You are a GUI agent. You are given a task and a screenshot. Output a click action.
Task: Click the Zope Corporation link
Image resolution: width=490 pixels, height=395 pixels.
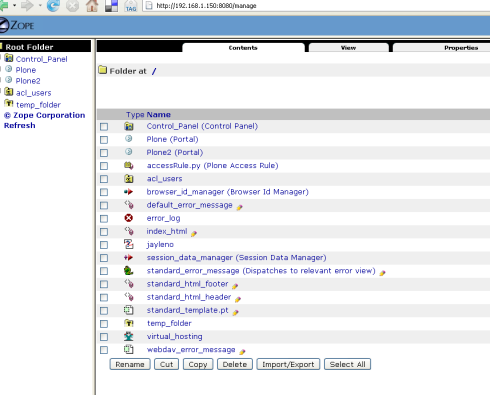pyautogui.click(x=44, y=115)
